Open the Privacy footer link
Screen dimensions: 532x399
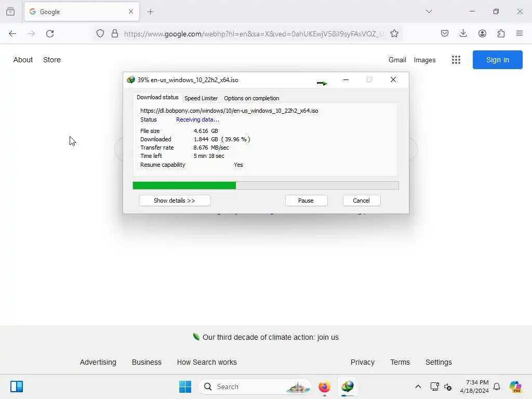pyautogui.click(x=362, y=362)
